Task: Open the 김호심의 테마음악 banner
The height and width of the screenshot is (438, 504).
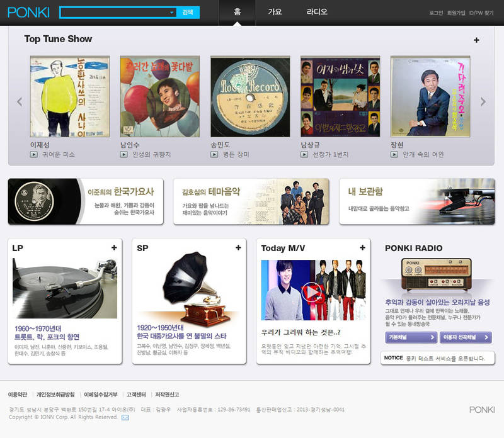Action: click(251, 201)
